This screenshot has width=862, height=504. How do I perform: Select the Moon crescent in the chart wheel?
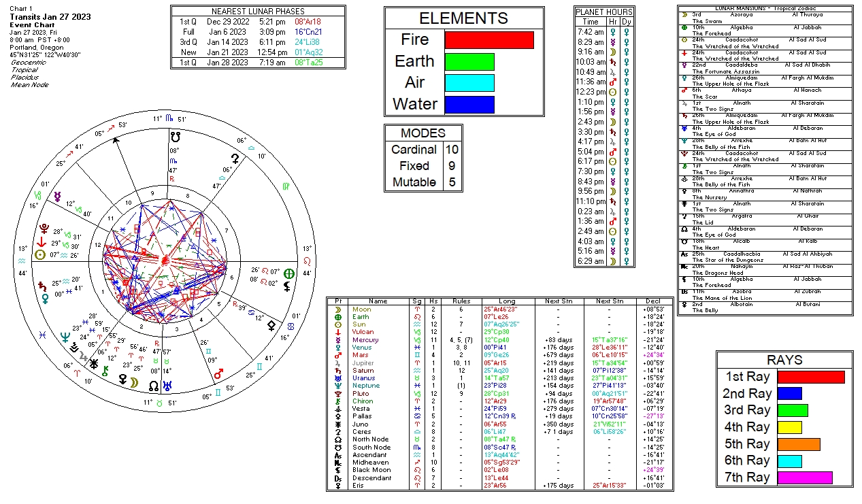pos(135,383)
